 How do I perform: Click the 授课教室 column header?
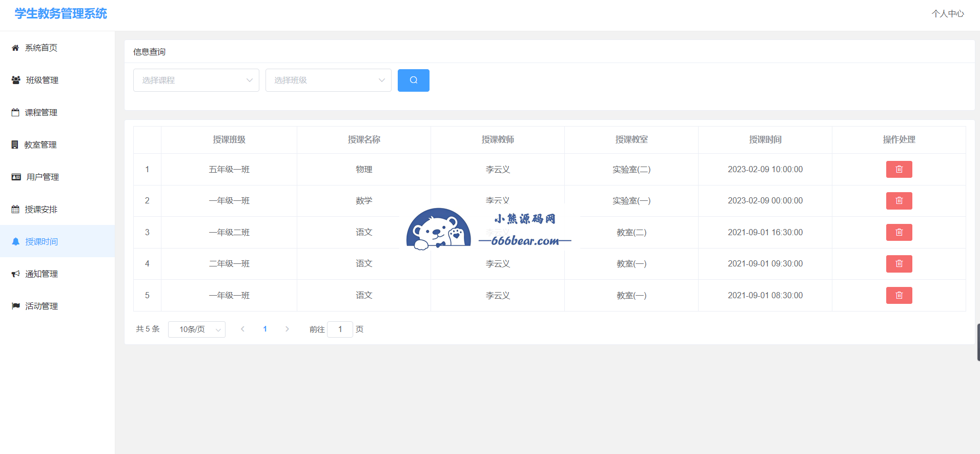click(x=631, y=139)
